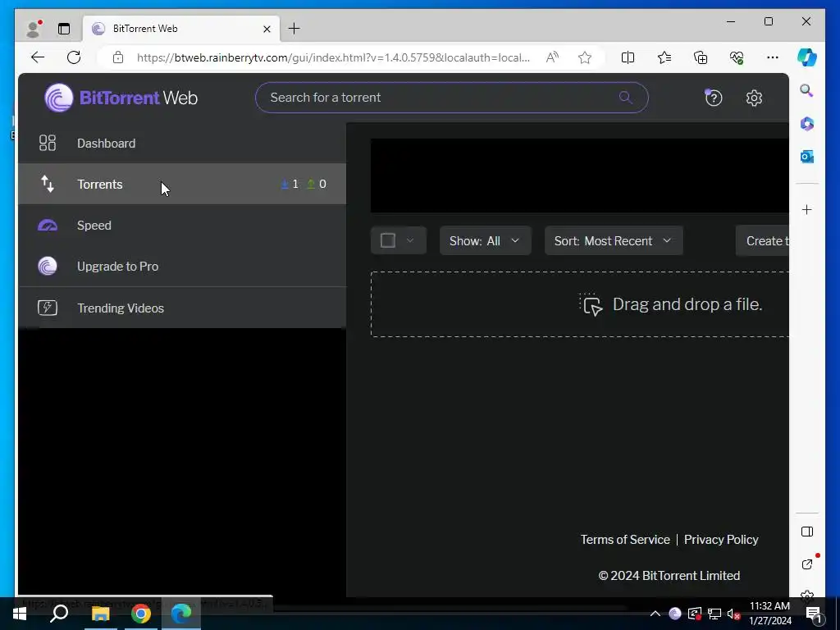Open the Speed sidebar item
This screenshot has height=630, width=840.
182,225
